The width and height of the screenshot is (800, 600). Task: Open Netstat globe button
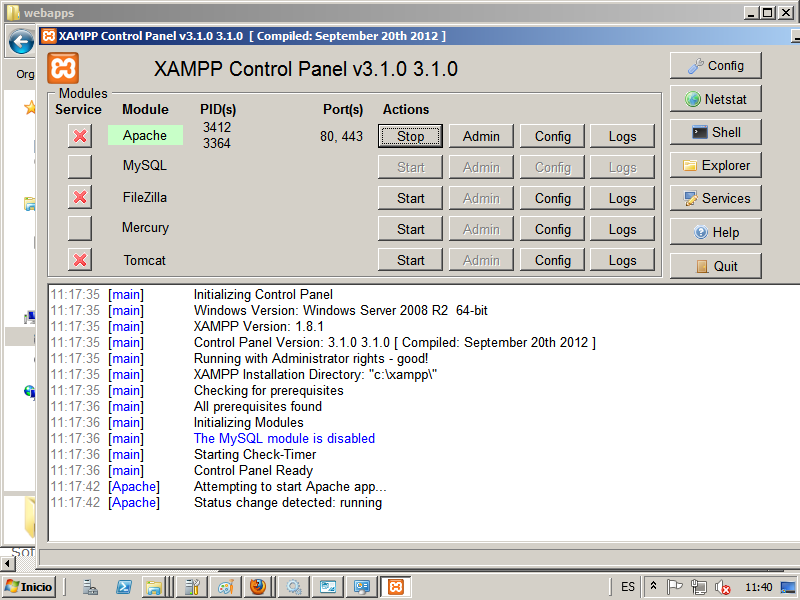point(716,99)
